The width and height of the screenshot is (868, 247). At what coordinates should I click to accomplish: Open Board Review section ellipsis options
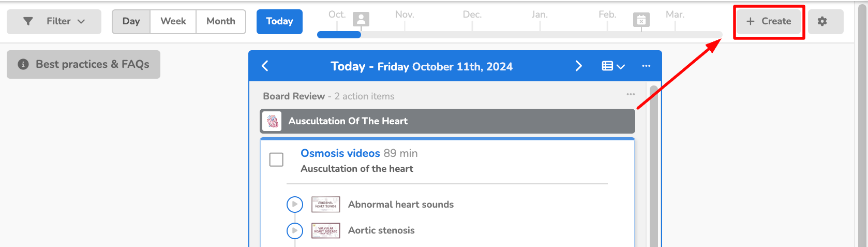tap(631, 94)
